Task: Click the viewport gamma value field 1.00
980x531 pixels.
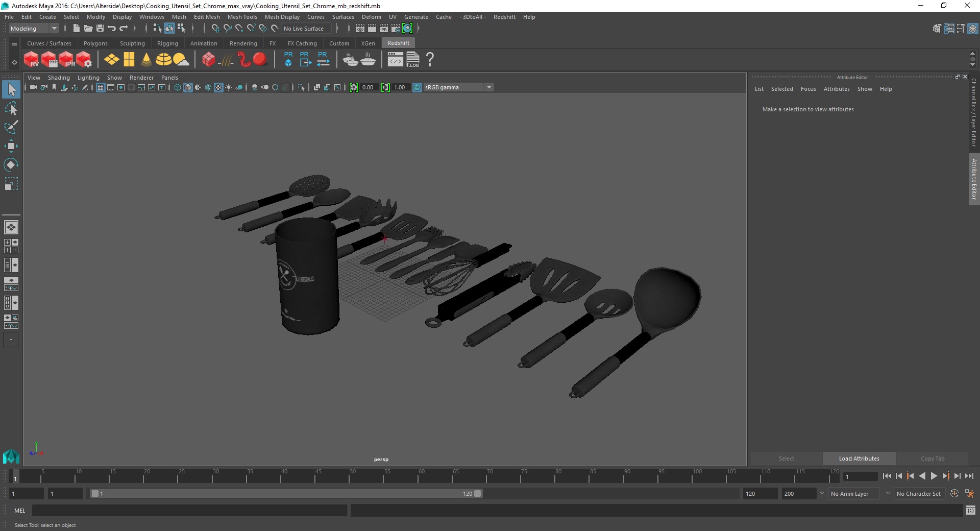Action: (400, 87)
